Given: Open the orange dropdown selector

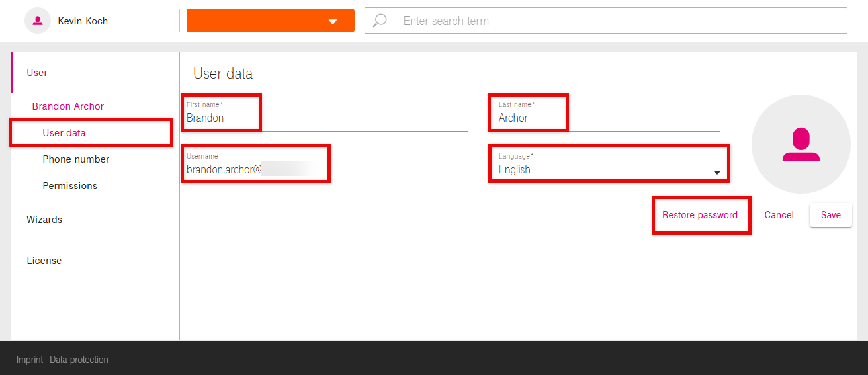Looking at the screenshot, I should point(270,21).
